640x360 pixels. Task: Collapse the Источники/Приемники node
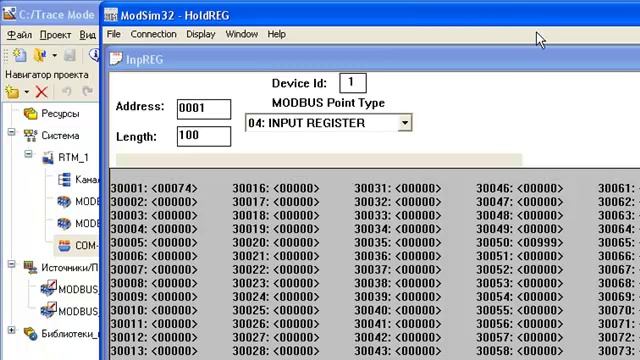click(11, 264)
